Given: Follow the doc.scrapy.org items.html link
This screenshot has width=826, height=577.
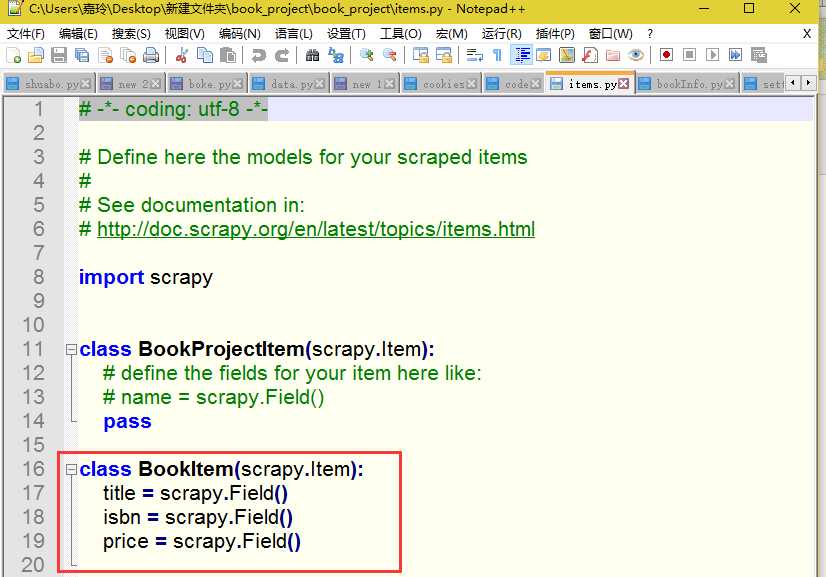Looking at the screenshot, I should click(x=316, y=229).
